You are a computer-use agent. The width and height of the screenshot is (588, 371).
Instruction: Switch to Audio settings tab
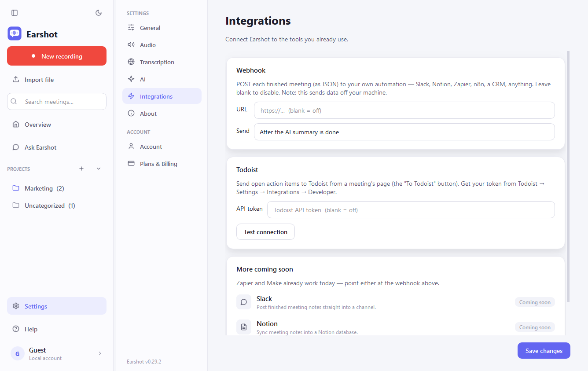click(162, 45)
